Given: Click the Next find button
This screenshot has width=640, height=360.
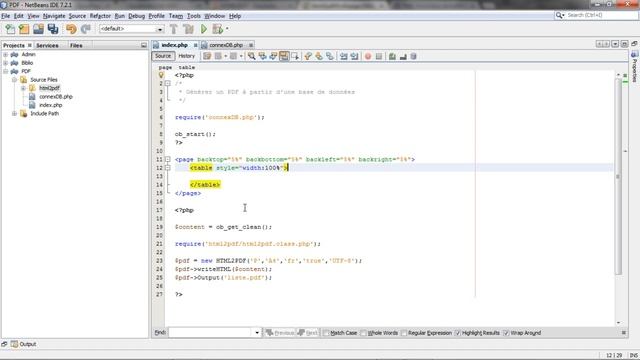Looking at the screenshot, I should click(308, 333).
